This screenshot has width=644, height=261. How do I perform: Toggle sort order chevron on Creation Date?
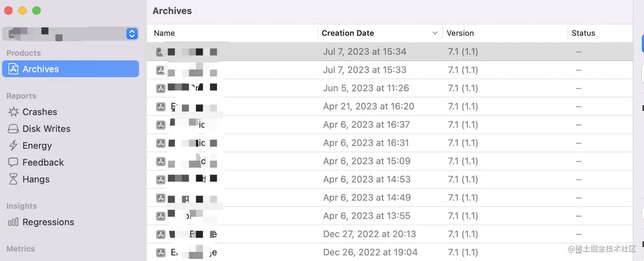pos(435,33)
